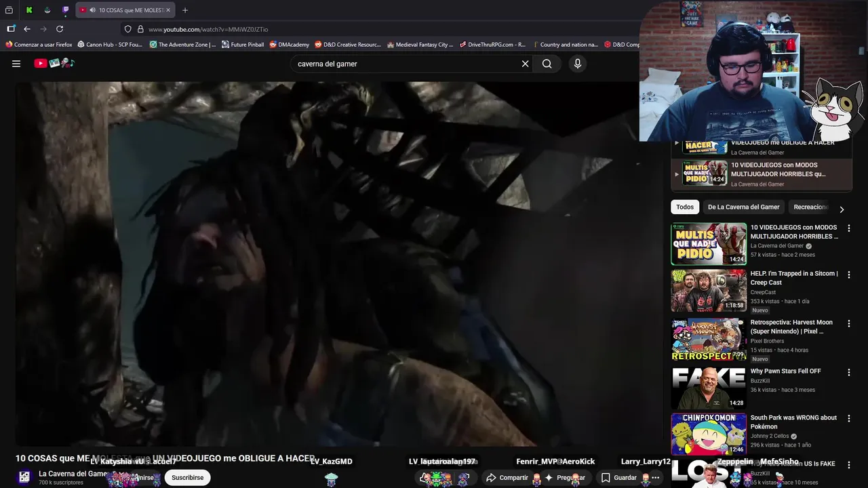Open a new browser tab
Screen dimensions: 868x488
click(185, 10)
